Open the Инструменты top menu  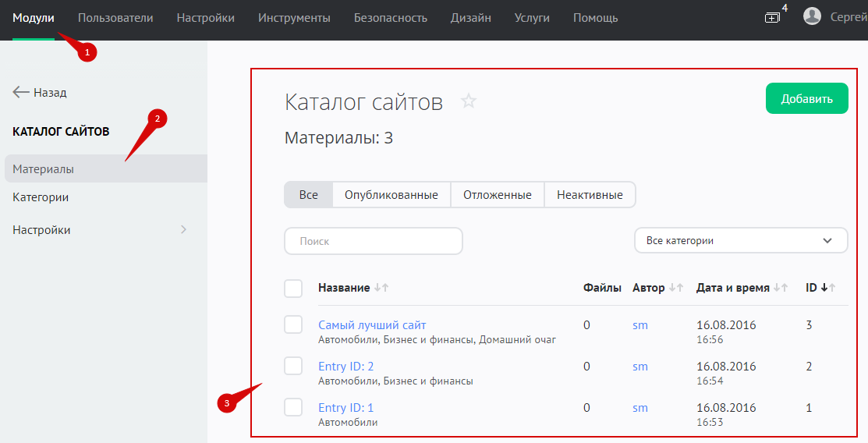click(294, 18)
